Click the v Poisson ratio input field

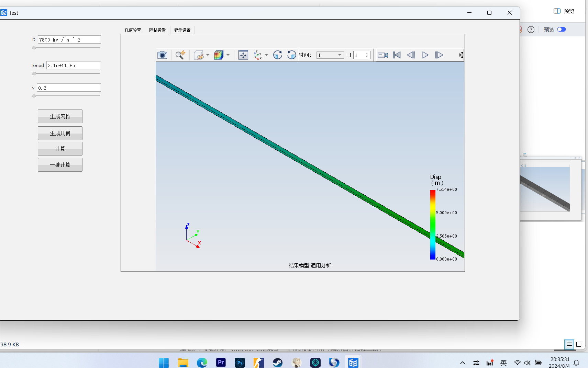click(x=69, y=88)
